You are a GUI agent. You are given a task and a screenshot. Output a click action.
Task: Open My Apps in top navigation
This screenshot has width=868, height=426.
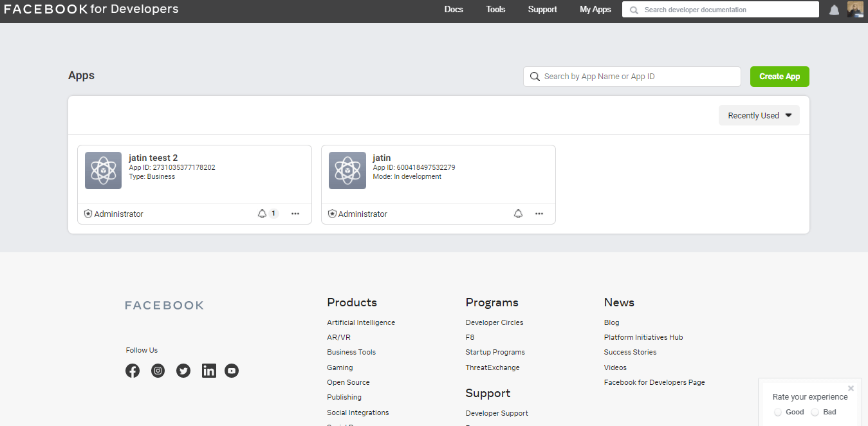point(595,10)
